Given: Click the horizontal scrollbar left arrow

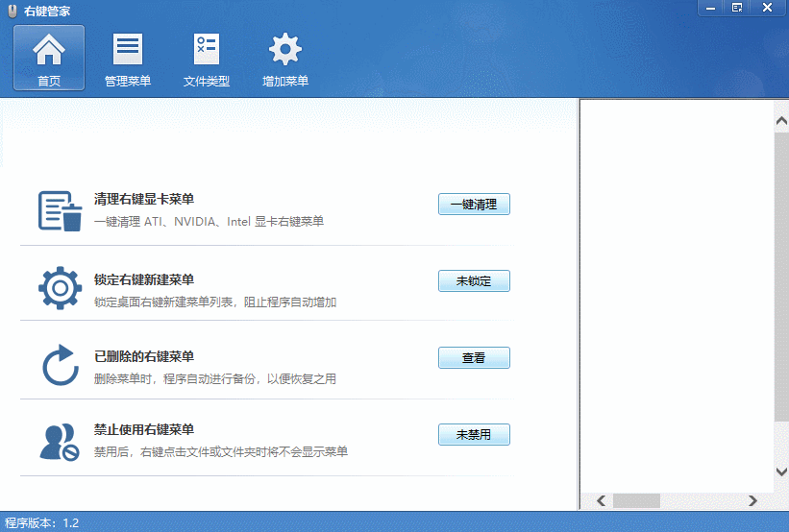Looking at the screenshot, I should [601, 500].
